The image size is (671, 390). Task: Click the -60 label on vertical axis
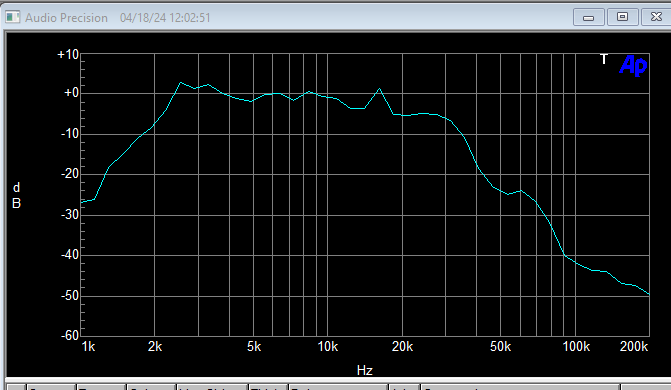click(70, 335)
